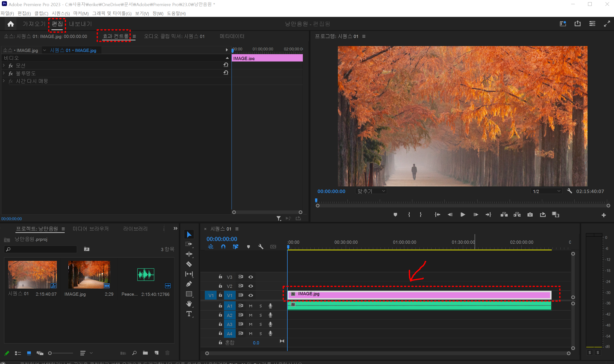Open the 시퀀스(S) menu
This screenshot has width=614, height=364.
coord(61,13)
